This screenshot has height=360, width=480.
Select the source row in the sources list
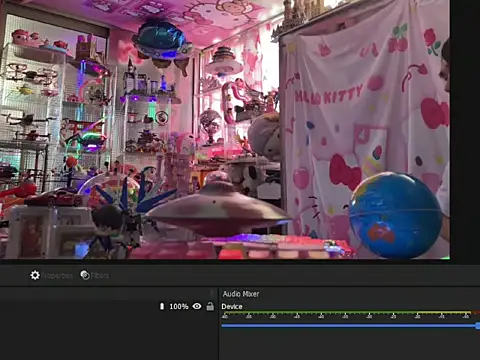point(107,306)
